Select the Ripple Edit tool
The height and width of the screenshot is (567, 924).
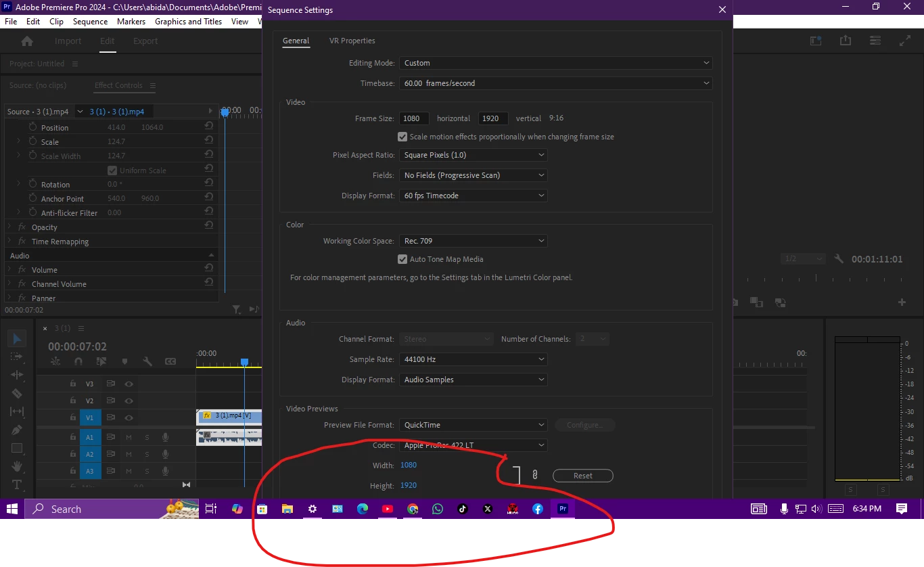click(x=18, y=375)
